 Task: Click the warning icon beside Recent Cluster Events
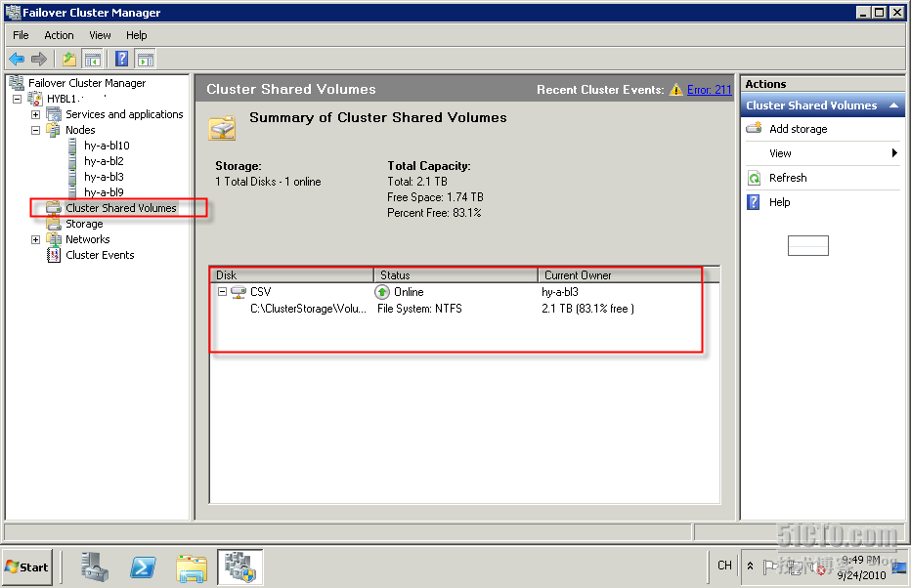(x=675, y=90)
